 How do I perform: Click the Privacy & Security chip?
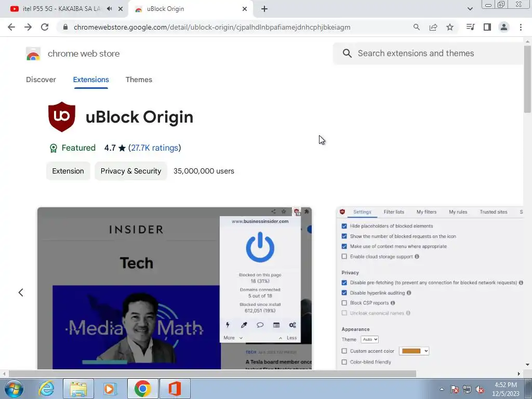click(x=130, y=171)
